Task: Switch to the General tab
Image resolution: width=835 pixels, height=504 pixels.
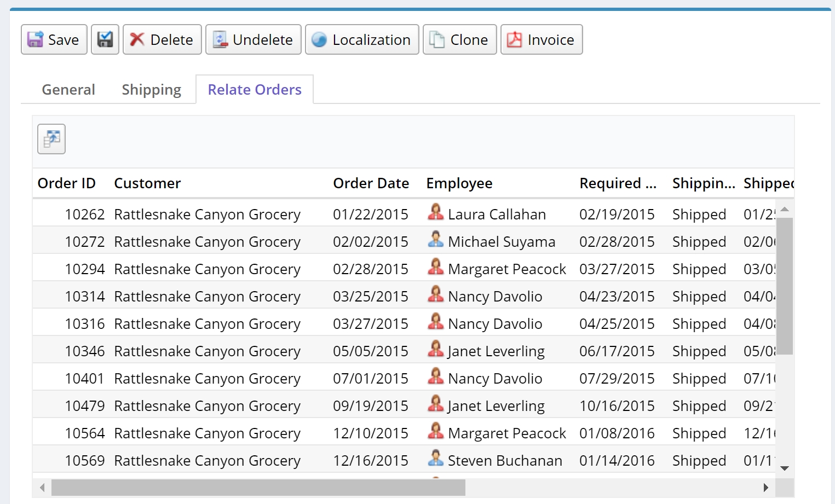Action: [68, 89]
